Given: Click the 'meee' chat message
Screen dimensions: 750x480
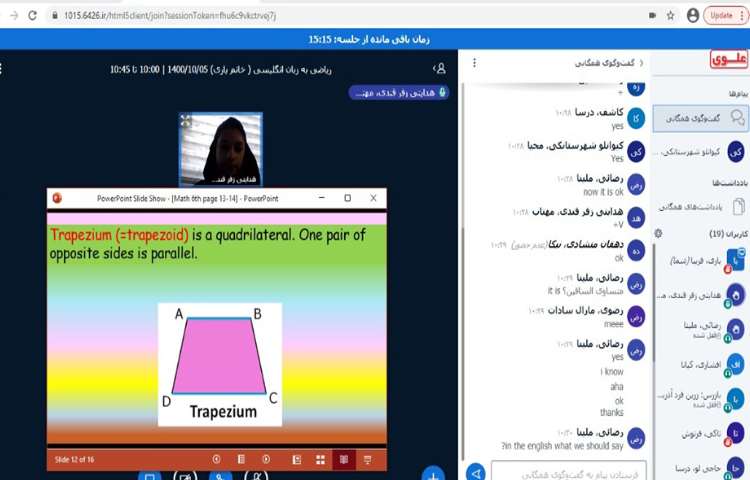Looking at the screenshot, I should coord(614,324).
